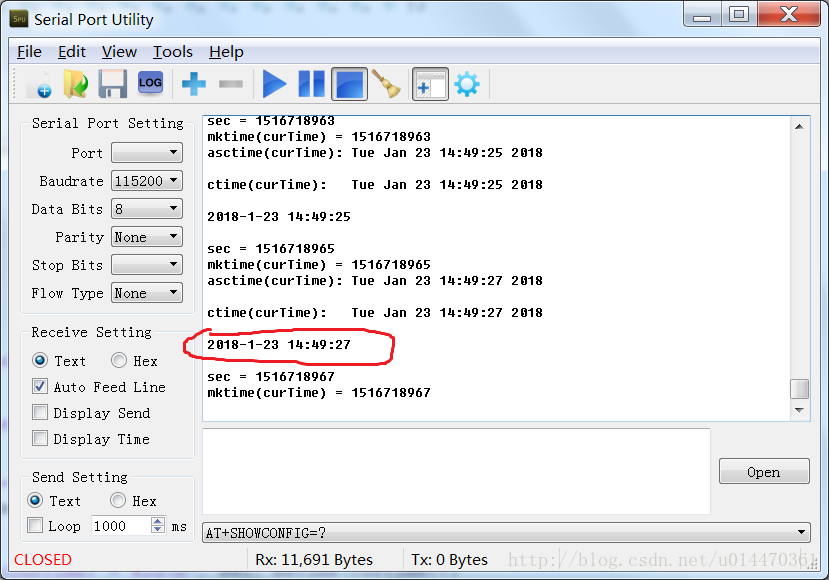Open the LOG toolbar icon
Image resolution: width=829 pixels, height=580 pixels.
150,82
